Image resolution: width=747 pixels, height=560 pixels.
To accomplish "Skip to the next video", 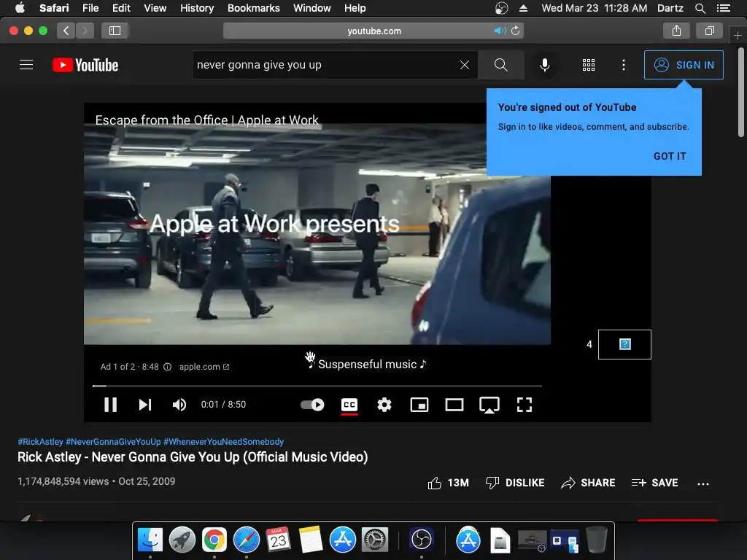I will click(145, 405).
